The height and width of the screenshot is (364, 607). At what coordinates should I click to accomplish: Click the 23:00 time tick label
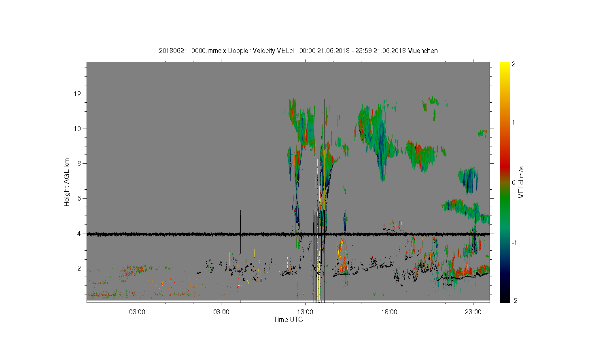pyautogui.click(x=473, y=312)
